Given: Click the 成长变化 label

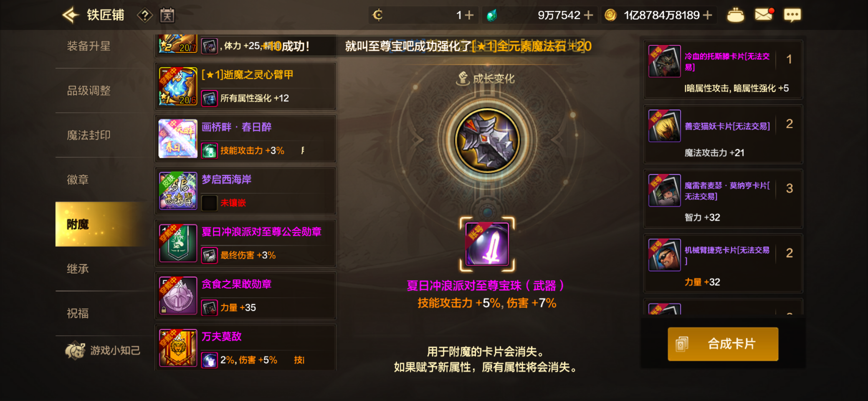Looking at the screenshot, I should pyautogui.click(x=485, y=79).
